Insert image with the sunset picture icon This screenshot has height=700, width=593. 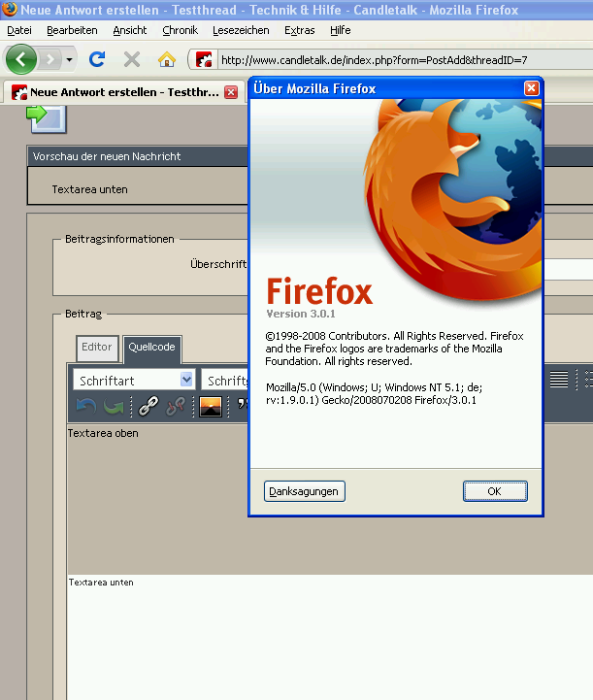(x=211, y=406)
